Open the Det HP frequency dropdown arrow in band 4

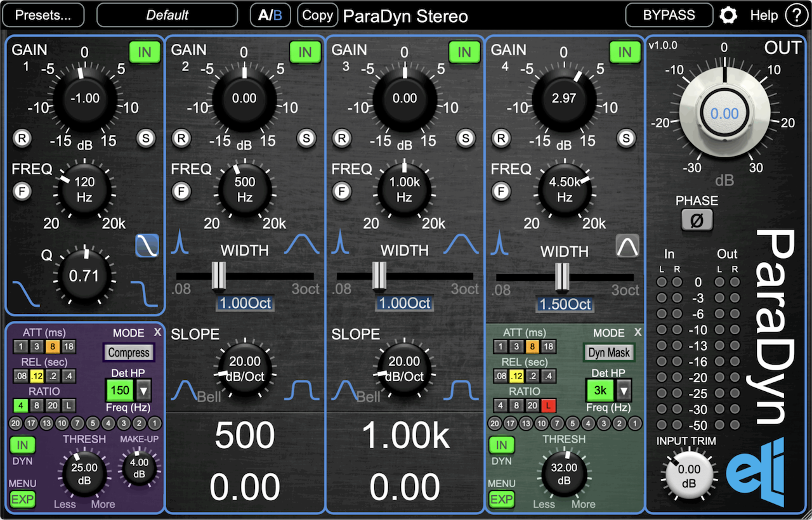pyautogui.click(x=624, y=391)
